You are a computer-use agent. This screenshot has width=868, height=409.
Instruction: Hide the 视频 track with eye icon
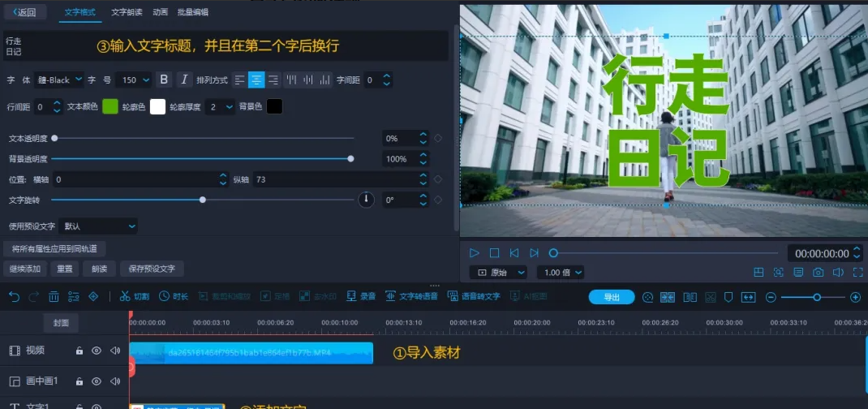pyautogui.click(x=97, y=351)
